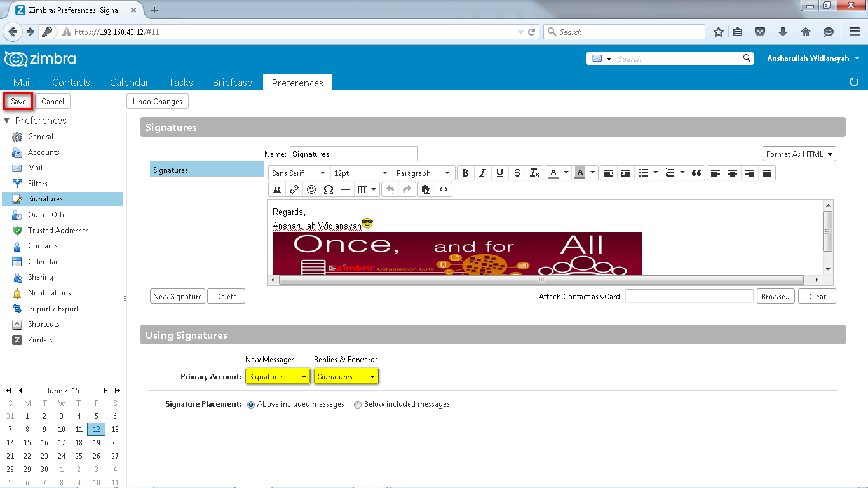Image resolution: width=868 pixels, height=488 pixels.
Task: Open Trusted Addresses preferences
Action: coord(58,231)
